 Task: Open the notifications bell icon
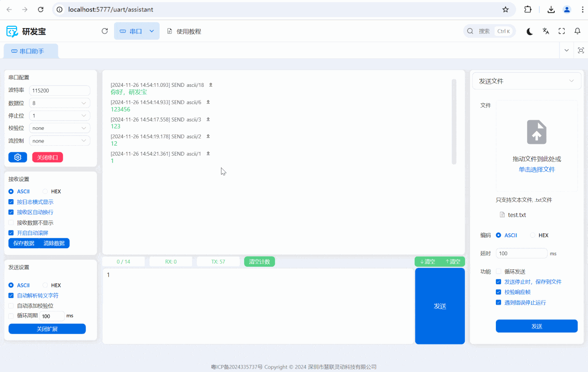tap(577, 31)
